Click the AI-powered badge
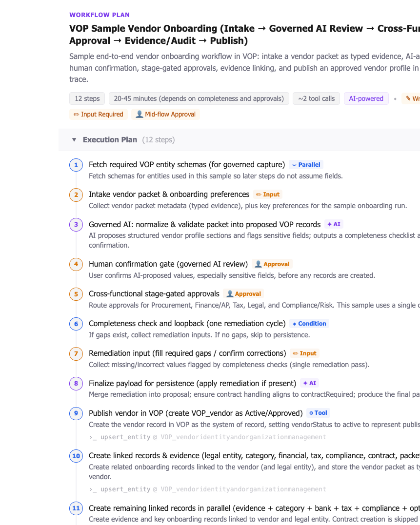 pyautogui.click(x=366, y=98)
